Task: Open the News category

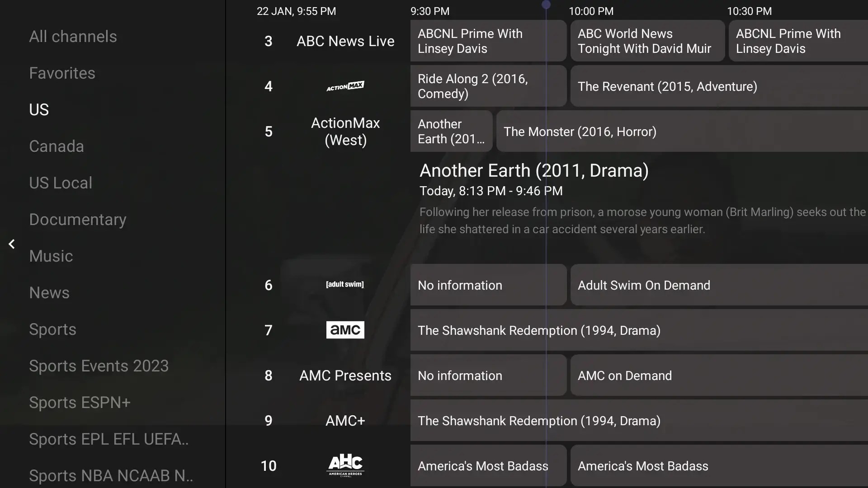Action: [x=49, y=292]
